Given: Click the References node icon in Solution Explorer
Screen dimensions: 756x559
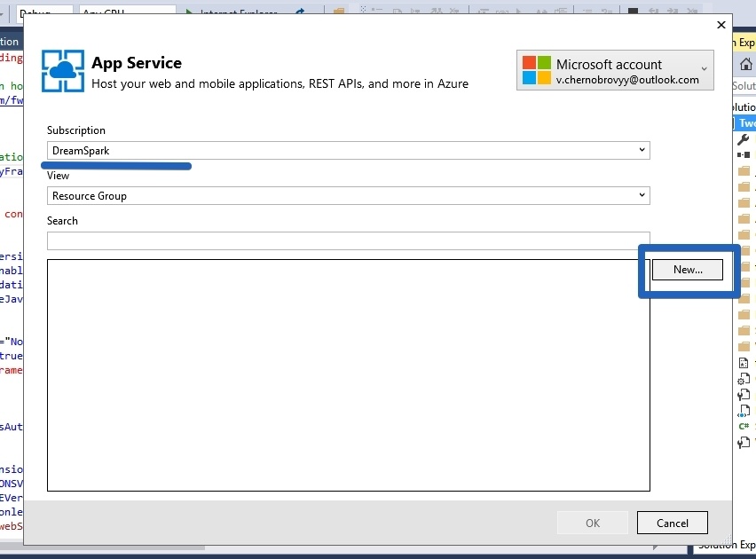Looking at the screenshot, I should (x=744, y=154).
